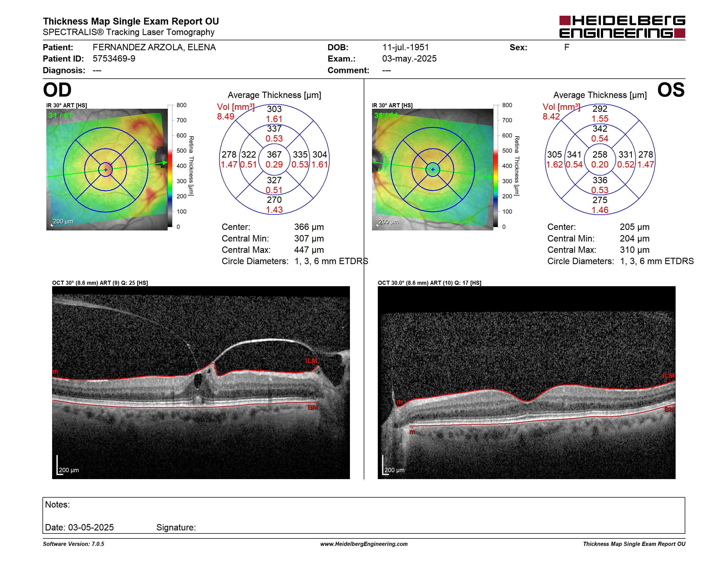
Task: Click the exam date 03-may.-2025
Action: [x=409, y=59]
